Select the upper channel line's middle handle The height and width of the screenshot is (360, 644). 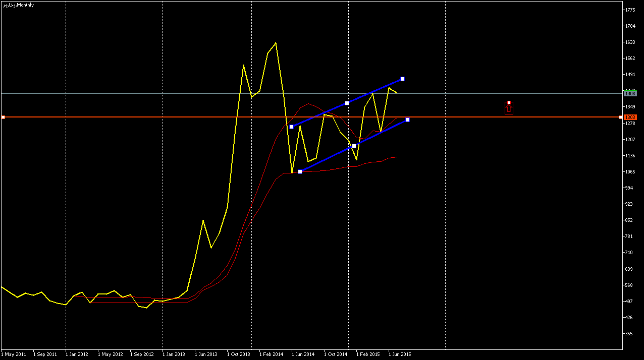(347, 103)
